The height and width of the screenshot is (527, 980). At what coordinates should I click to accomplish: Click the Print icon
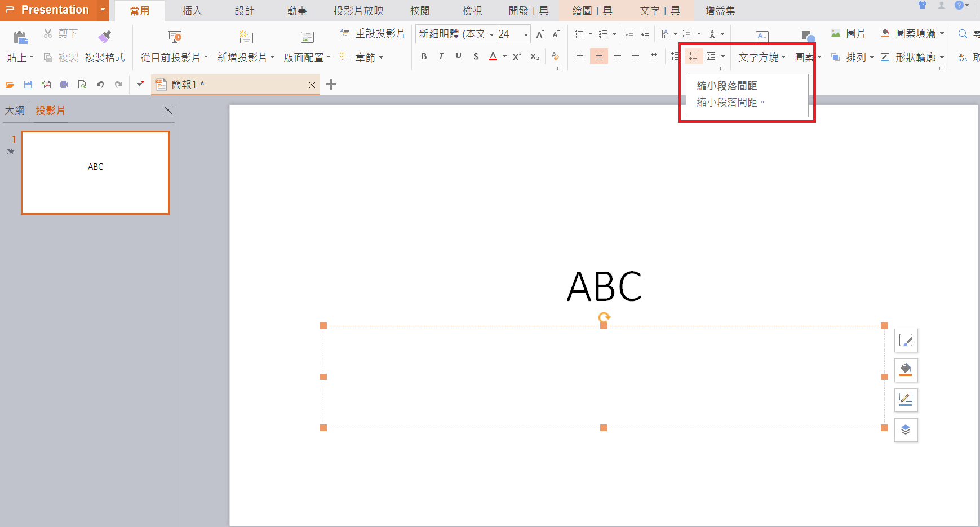point(64,85)
